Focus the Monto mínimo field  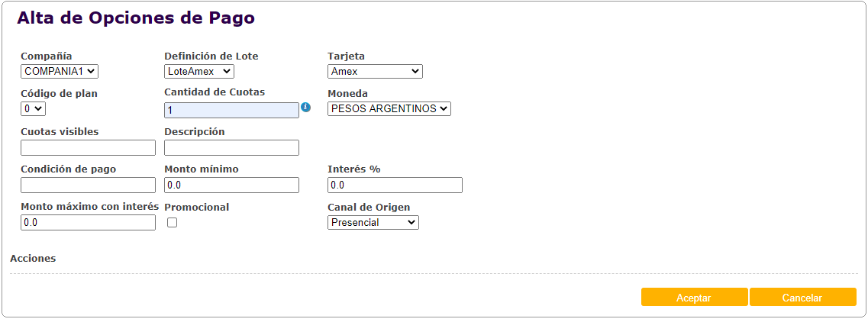(231, 185)
